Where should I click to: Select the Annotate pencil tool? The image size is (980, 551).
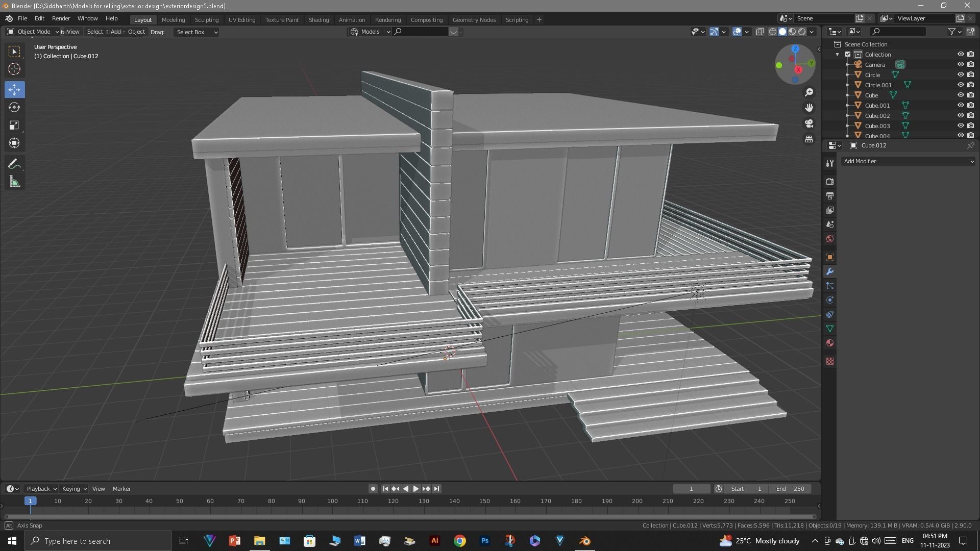pyautogui.click(x=14, y=164)
